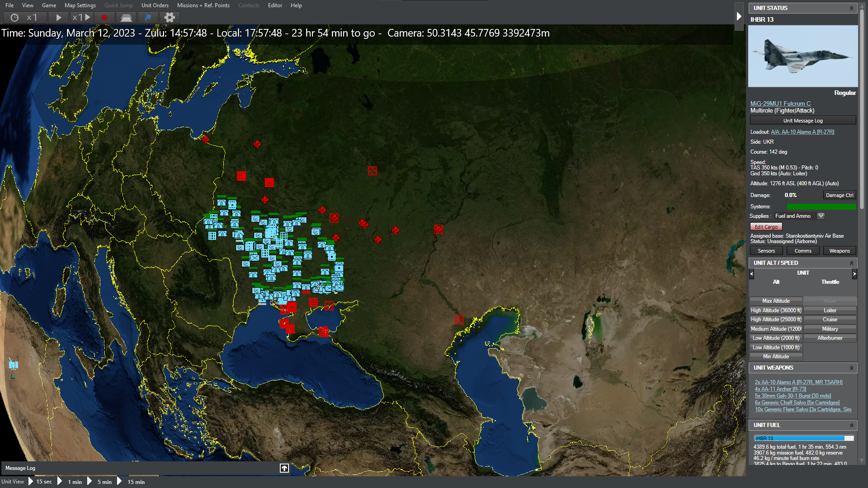Image resolution: width=868 pixels, height=488 pixels.
Task: Click the MiG-29 aircraft thumbnail image
Action: click(803, 56)
